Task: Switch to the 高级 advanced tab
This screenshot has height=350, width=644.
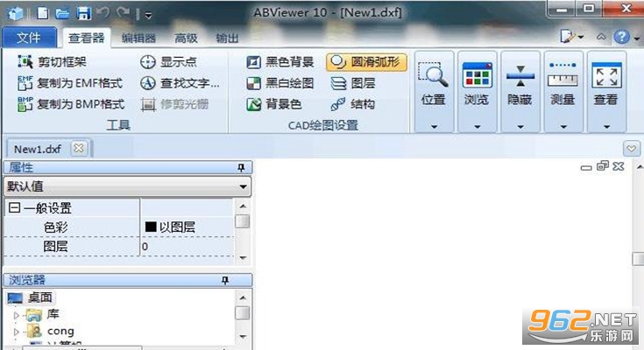Action: (x=186, y=38)
